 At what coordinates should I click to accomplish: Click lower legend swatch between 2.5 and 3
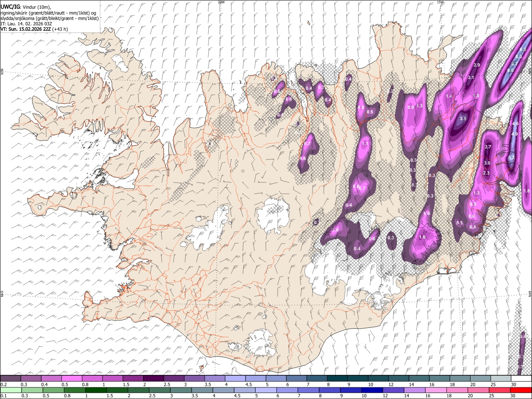tap(160, 390)
